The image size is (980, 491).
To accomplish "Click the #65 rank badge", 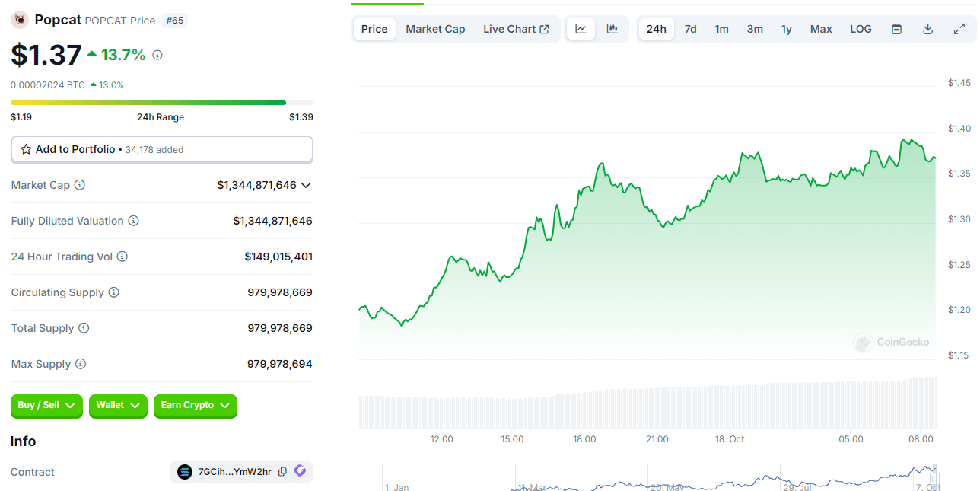I will (x=175, y=21).
